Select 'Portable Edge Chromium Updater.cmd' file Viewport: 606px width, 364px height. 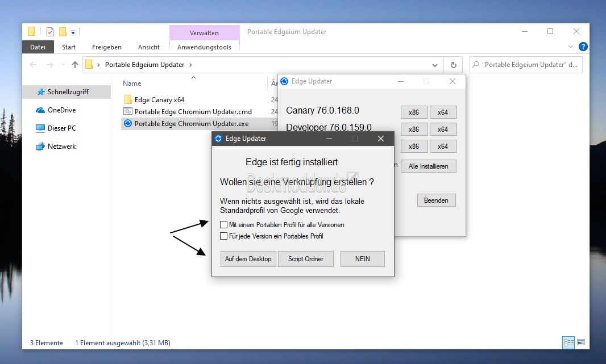pos(193,111)
